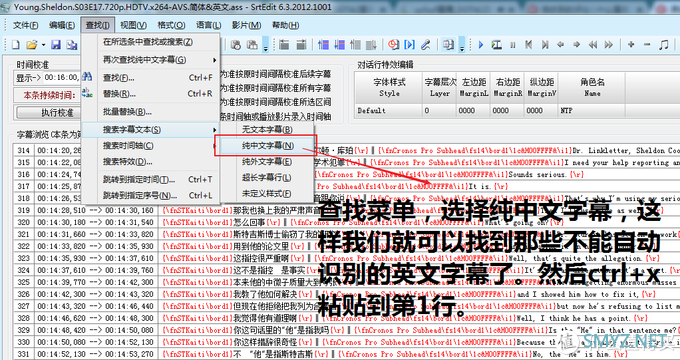Click the Default style cell

tap(388, 111)
